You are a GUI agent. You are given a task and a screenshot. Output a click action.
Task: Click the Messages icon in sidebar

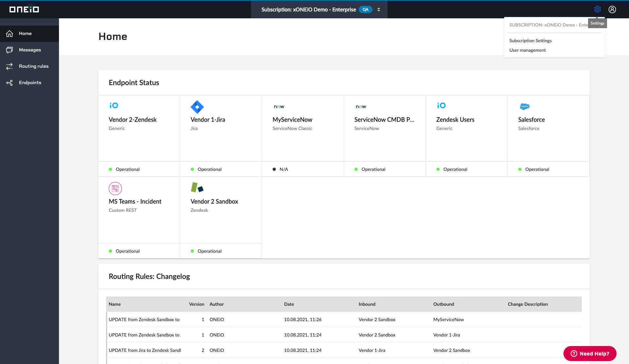pyautogui.click(x=10, y=50)
